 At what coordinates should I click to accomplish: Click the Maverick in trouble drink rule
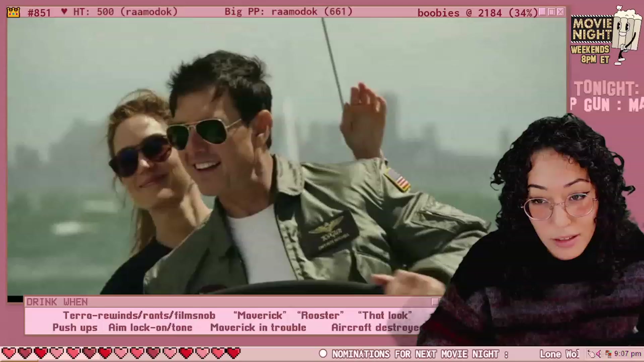(258, 327)
